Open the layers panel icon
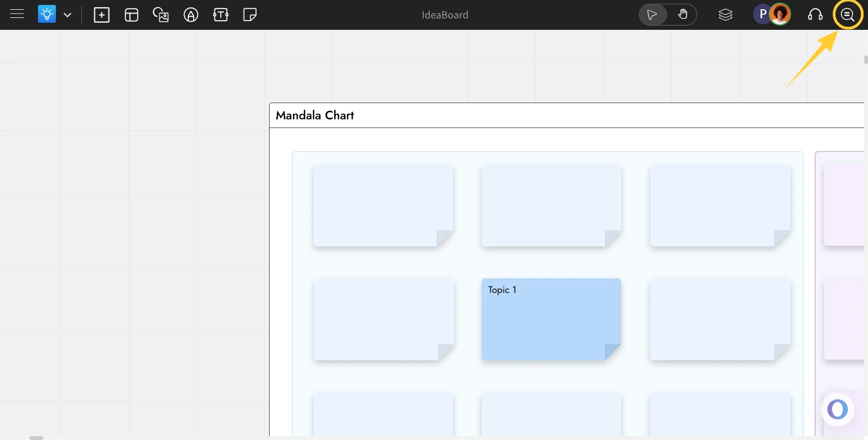Image resolution: width=868 pixels, height=440 pixels. 725,15
